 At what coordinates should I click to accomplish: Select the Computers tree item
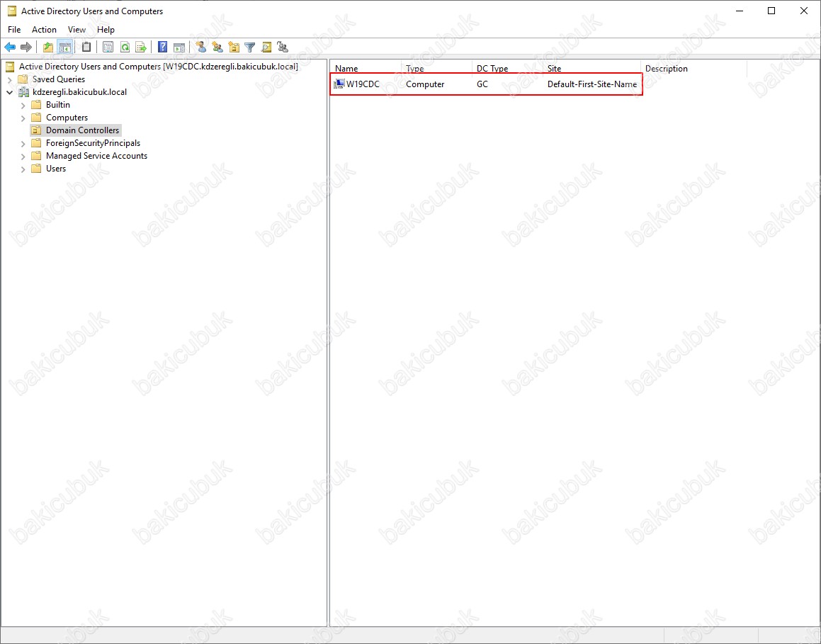tap(67, 118)
